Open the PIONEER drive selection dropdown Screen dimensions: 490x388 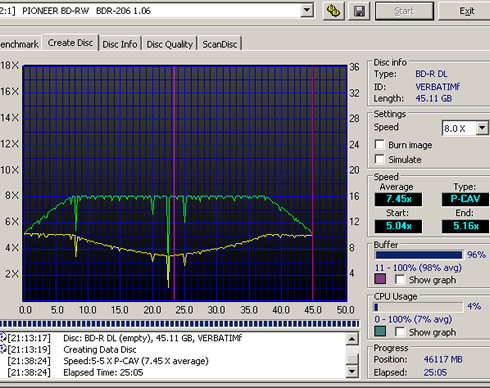pos(306,11)
